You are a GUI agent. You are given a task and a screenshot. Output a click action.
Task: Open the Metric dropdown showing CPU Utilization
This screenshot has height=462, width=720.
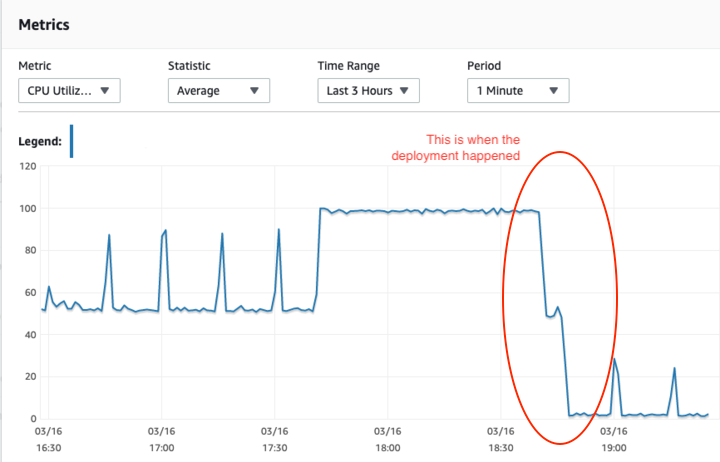(69, 90)
